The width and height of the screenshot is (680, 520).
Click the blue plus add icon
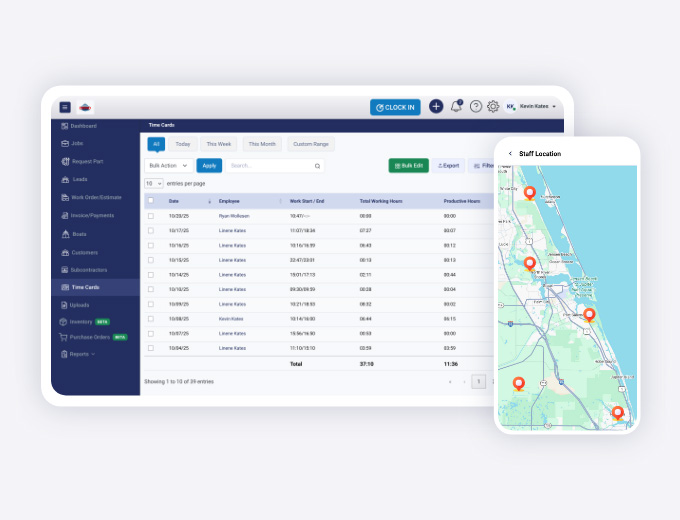436,107
